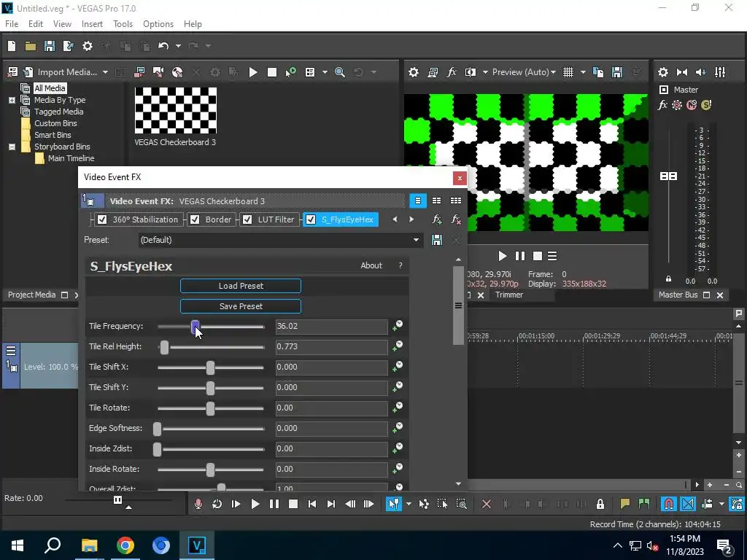Toggle the preview overlays grid icon
Viewport: 747px width, 560px height.
(x=568, y=72)
